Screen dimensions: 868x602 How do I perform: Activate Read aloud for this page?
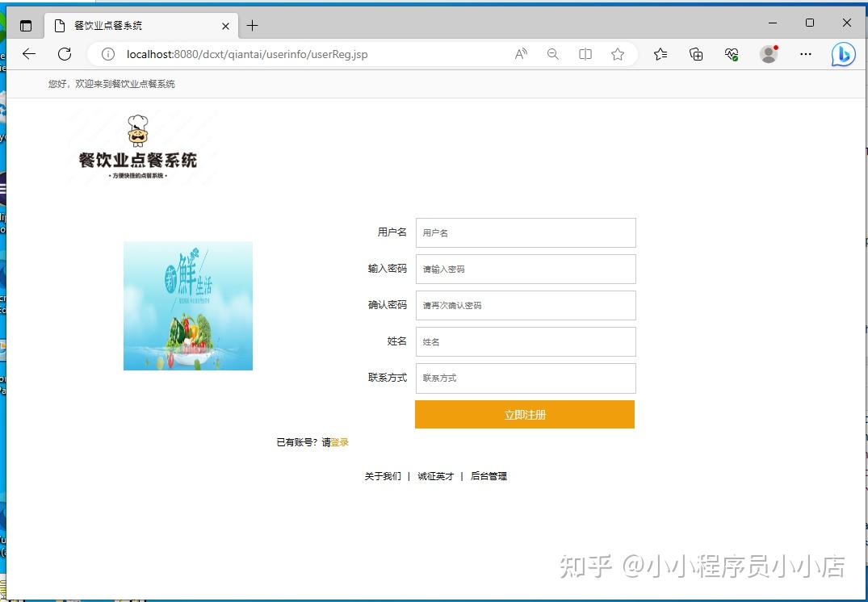[521, 54]
